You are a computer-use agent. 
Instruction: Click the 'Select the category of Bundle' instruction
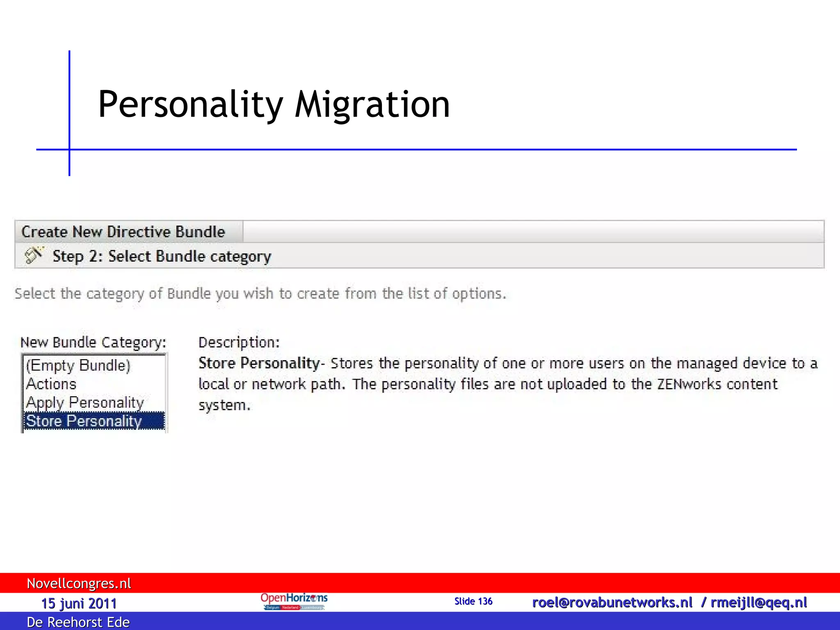(261, 294)
